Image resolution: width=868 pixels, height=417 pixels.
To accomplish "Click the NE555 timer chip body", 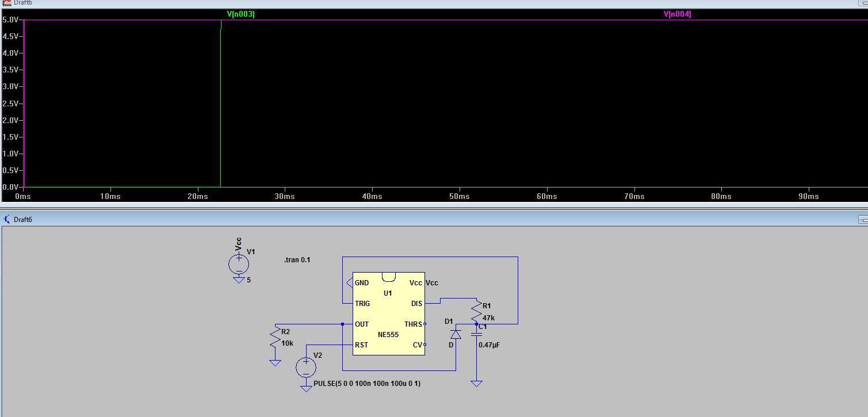I will tap(388, 314).
